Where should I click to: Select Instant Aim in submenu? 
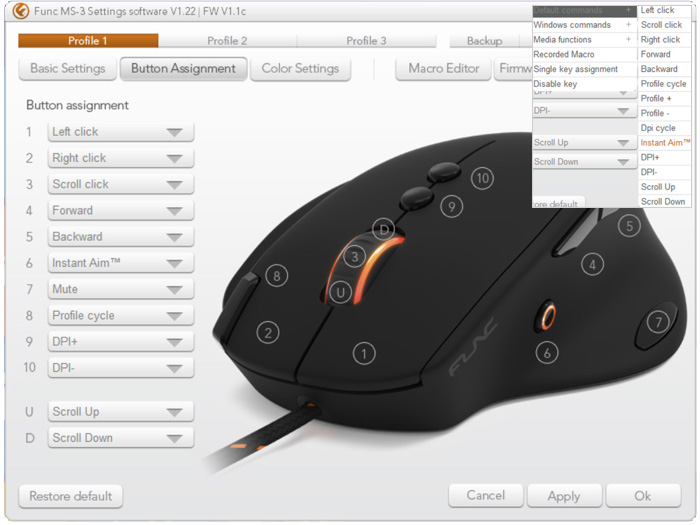click(x=665, y=143)
